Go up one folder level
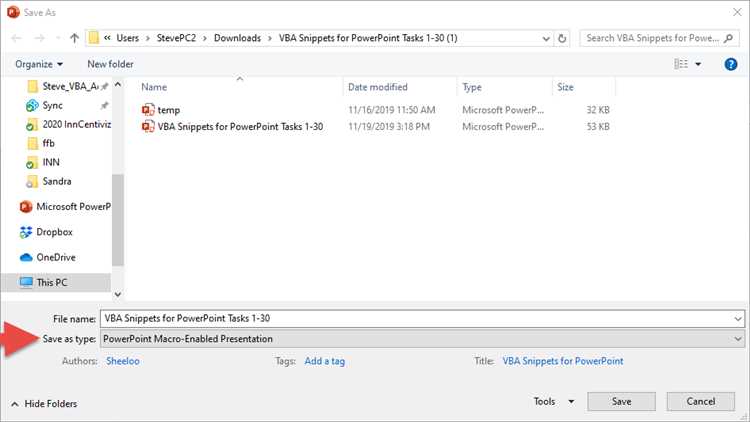The width and height of the screenshot is (750, 422). pyautogui.click(x=74, y=38)
